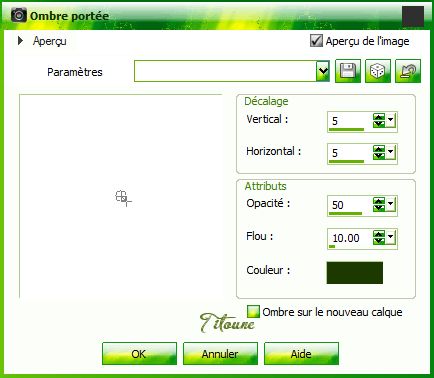The height and width of the screenshot is (378, 434).
Task: Click the Vertical offset value field
Action: pyautogui.click(x=350, y=121)
